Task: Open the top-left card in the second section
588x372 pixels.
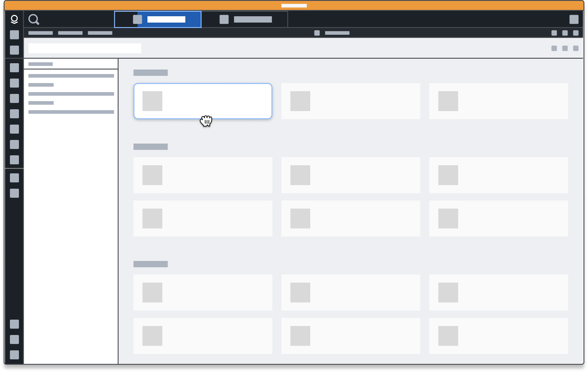Action: (203, 175)
